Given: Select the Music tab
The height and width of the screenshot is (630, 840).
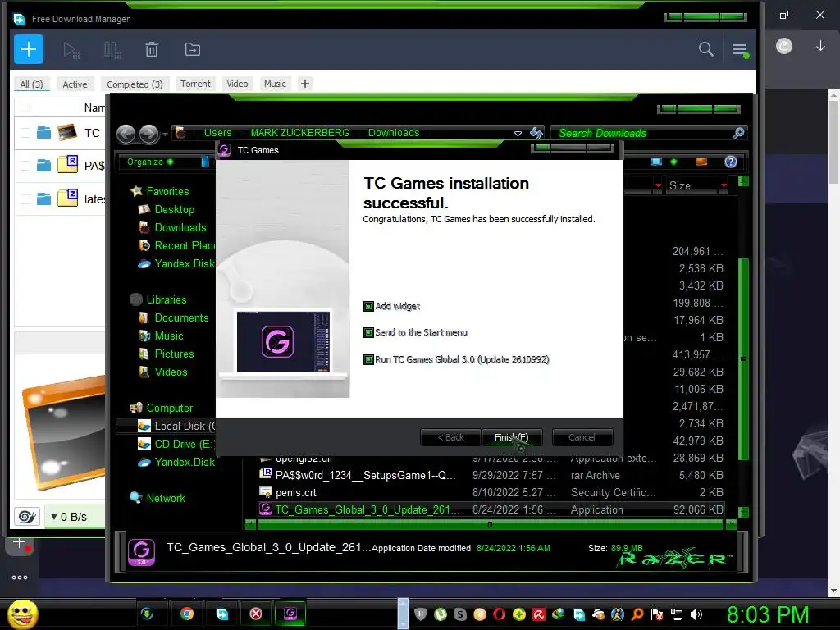Looking at the screenshot, I should [x=275, y=84].
